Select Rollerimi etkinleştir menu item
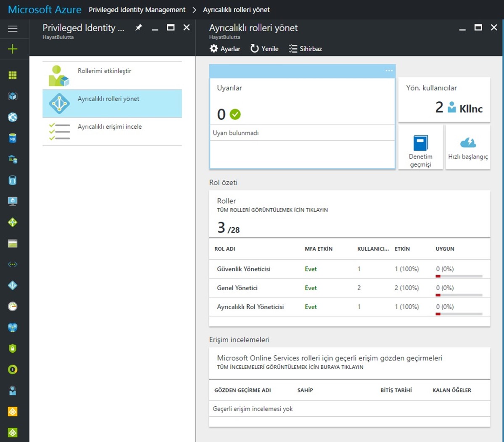This screenshot has height=442, width=504. pos(112,76)
